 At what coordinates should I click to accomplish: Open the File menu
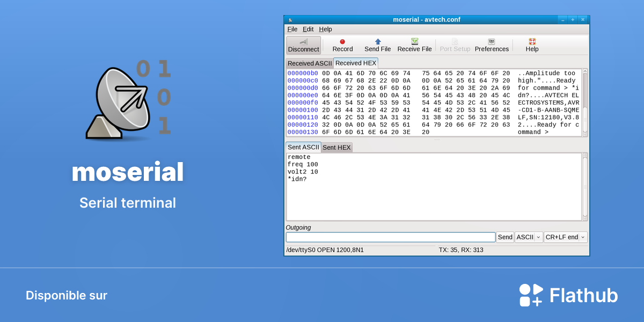pyautogui.click(x=292, y=29)
